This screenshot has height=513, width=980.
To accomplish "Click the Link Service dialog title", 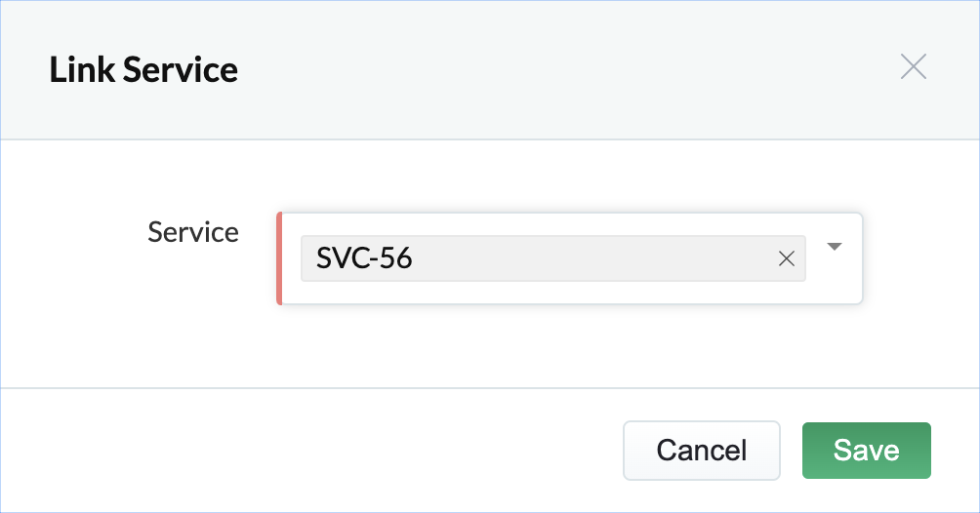I will point(143,70).
